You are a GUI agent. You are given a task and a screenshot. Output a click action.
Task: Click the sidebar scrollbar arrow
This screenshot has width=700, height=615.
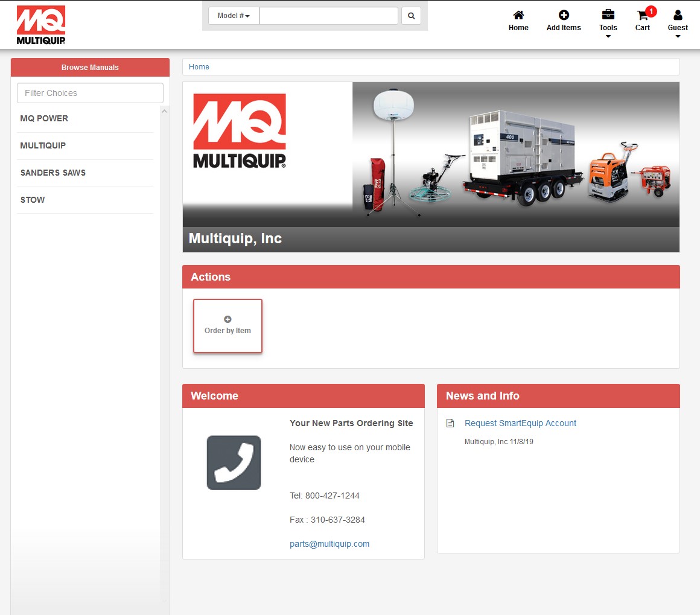pos(164,110)
